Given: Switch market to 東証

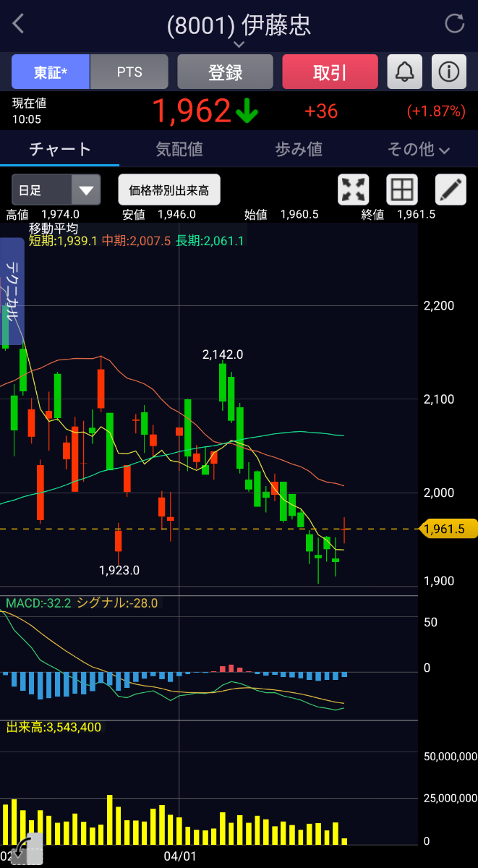Looking at the screenshot, I should point(51,72).
